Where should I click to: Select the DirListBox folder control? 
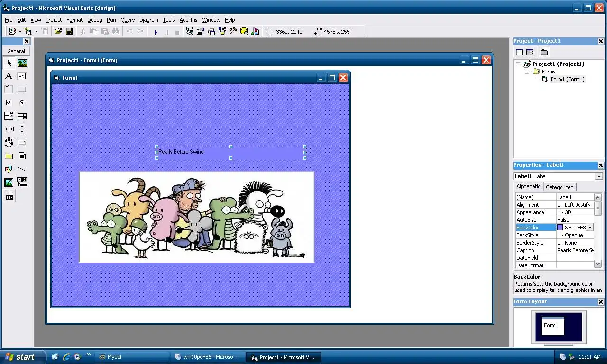pyautogui.click(x=9, y=156)
